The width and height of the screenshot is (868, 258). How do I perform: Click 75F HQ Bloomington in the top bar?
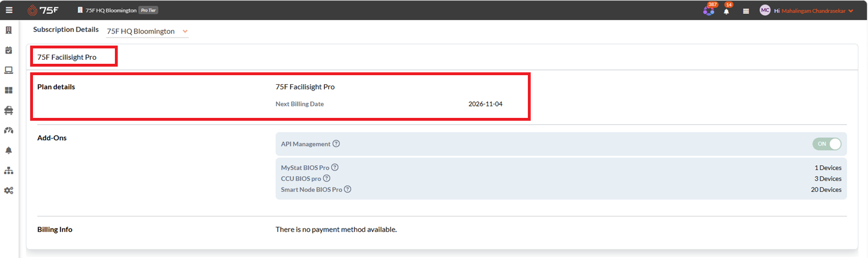(x=111, y=10)
